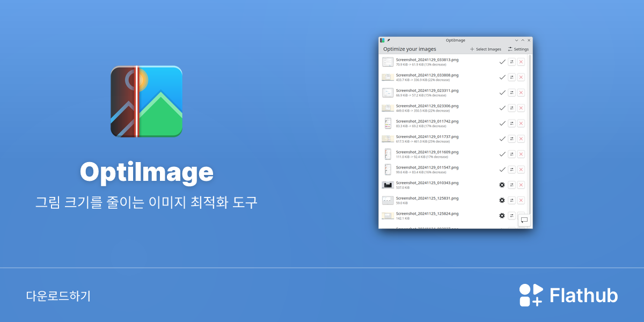Open thumbnail of Screenshot_20241125_010343.png
This screenshot has width=644, height=322.
388,185
